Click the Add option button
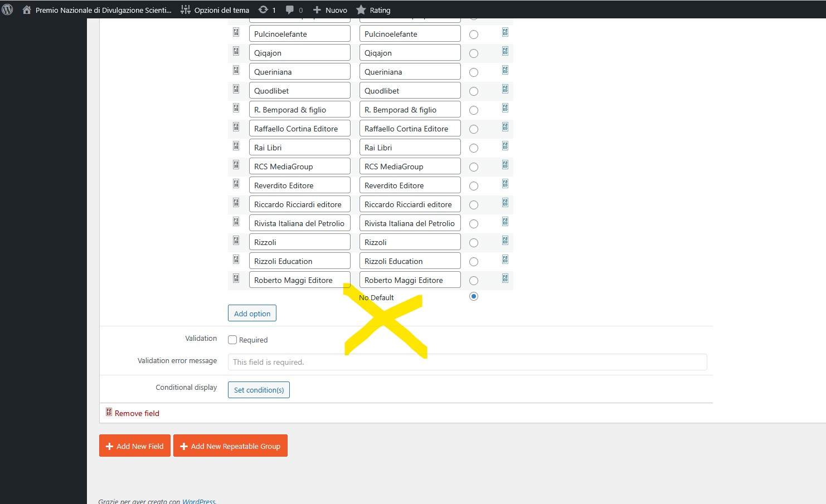This screenshot has height=504, width=826. click(252, 314)
